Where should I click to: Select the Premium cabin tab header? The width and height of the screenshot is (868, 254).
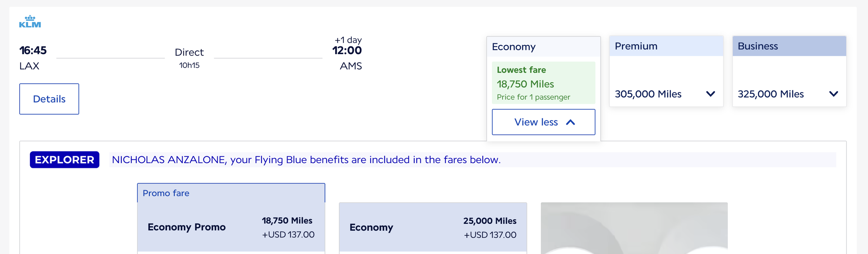click(x=666, y=46)
